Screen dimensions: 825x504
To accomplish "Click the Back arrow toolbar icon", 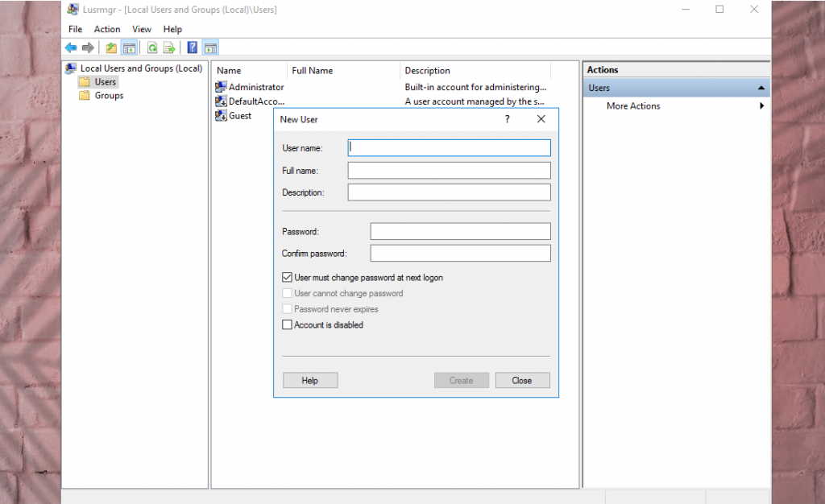I will 71,48.
